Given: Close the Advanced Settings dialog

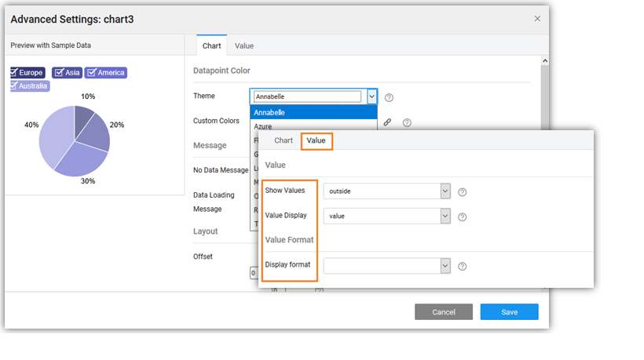Looking at the screenshot, I should (x=537, y=19).
